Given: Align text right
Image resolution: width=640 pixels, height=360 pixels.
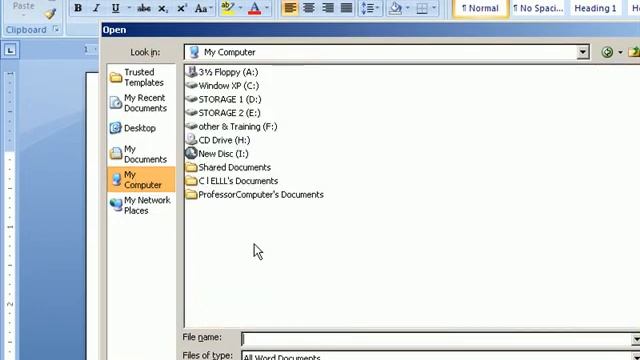Looking at the screenshot, I should [328, 8].
